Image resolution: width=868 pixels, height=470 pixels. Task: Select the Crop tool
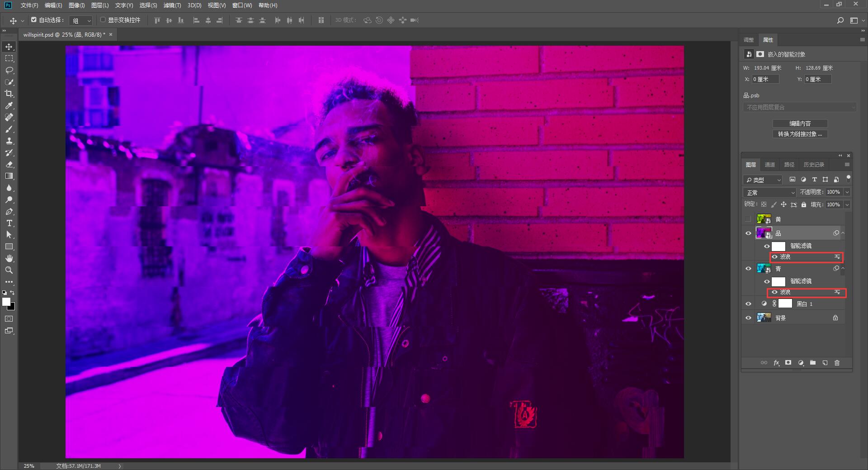9,94
